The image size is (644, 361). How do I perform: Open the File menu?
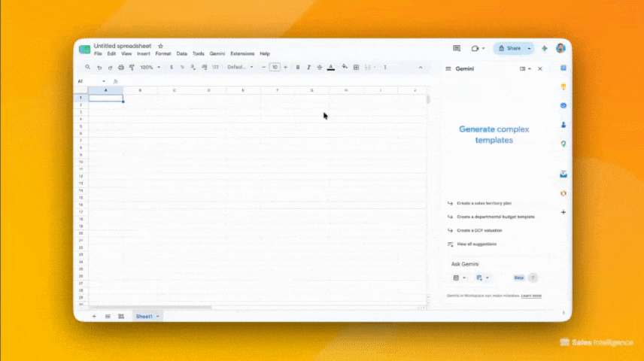[x=98, y=54]
